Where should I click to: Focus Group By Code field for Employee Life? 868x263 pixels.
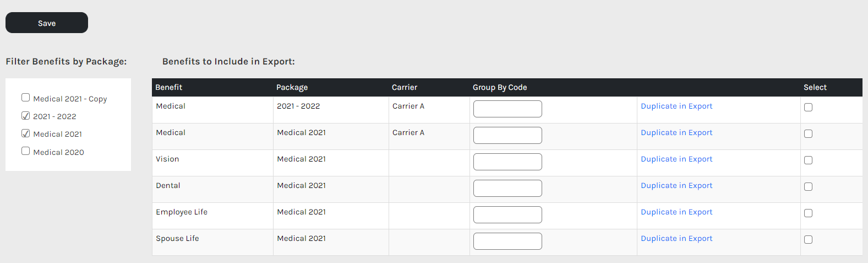507,215
